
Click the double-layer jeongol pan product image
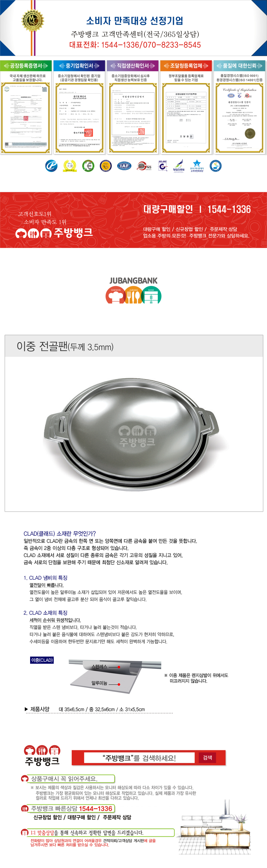pos(134,434)
